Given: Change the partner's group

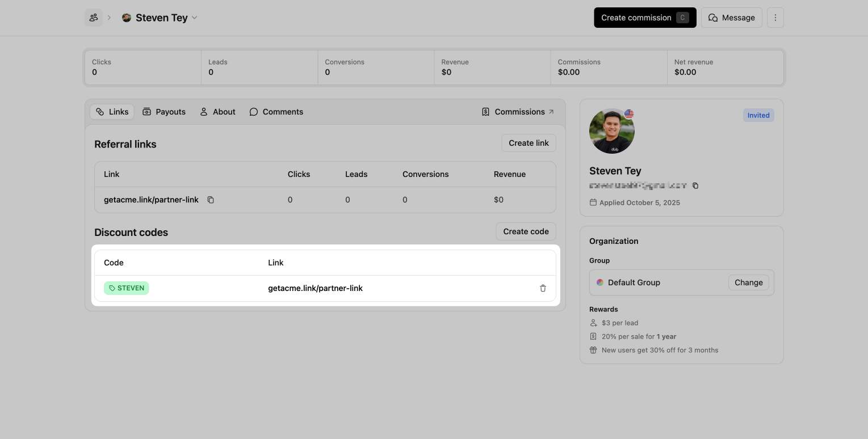Looking at the screenshot, I should [748, 282].
